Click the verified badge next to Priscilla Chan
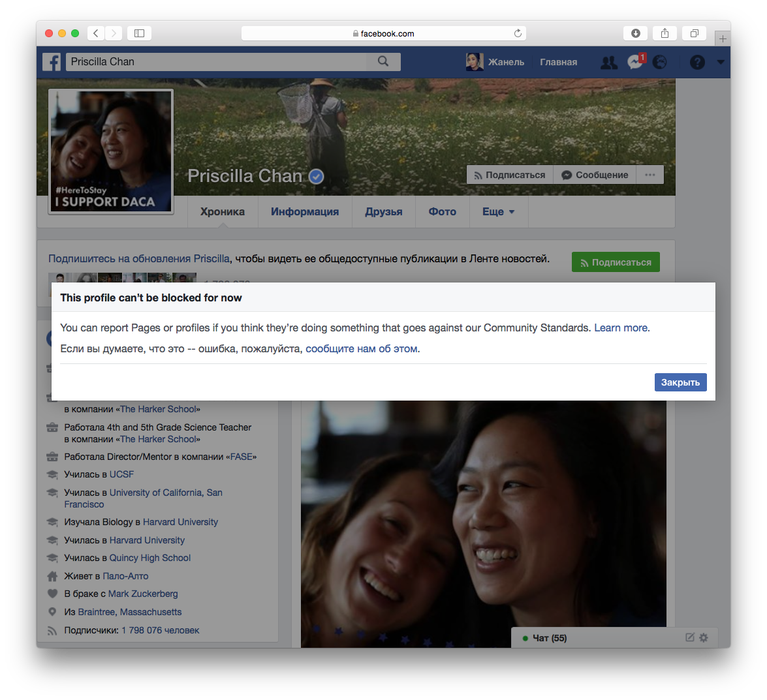Screen dimensions: 767x700 [317, 176]
